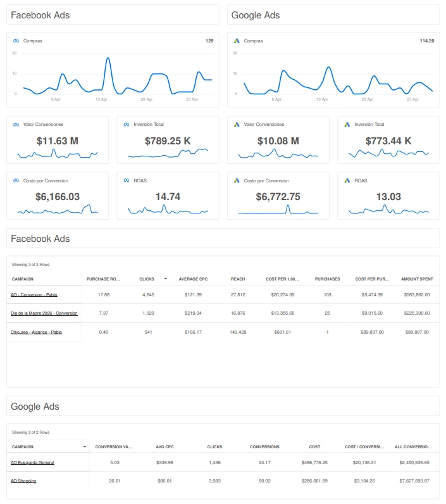Sort Facebook table by CAMPAIGN header
This screenshot has height=504, width=446.
click(x=23, y=279)
